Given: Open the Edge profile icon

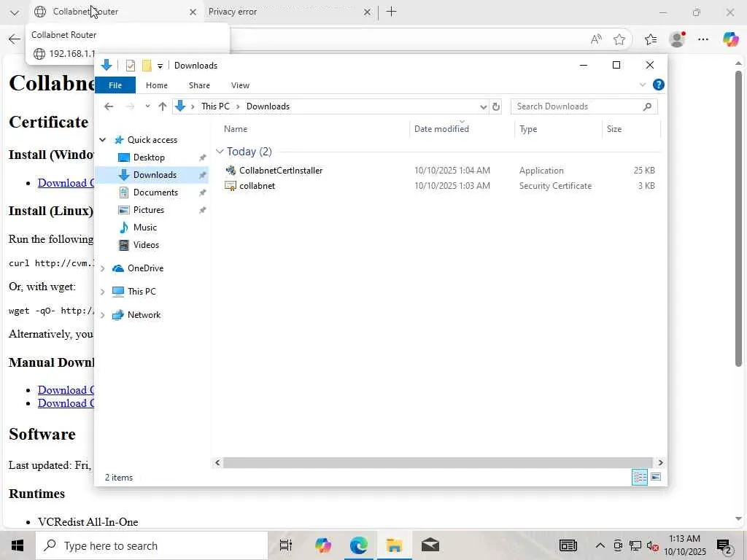Looking at the screenshot, I should pyautogui.click(x=677, y=39).
